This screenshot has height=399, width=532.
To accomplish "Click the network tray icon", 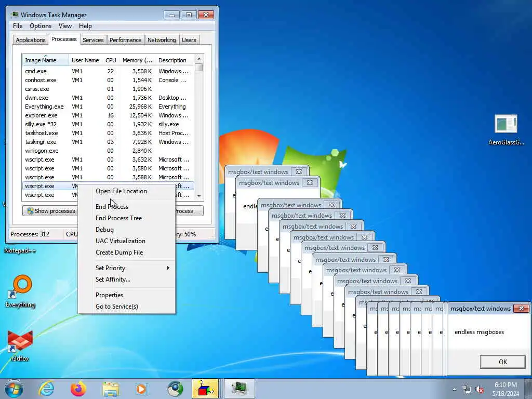I will pyautogui.click(x=467, y=390).
